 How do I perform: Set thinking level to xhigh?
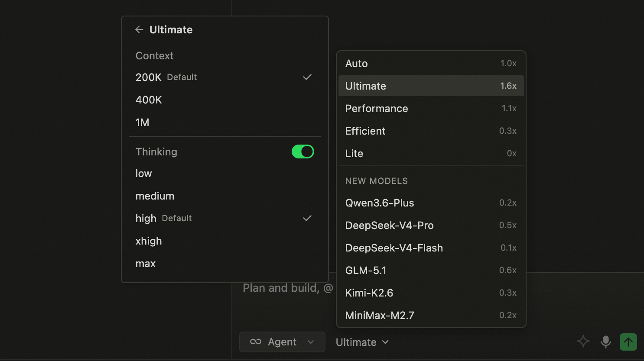[225, 241]
